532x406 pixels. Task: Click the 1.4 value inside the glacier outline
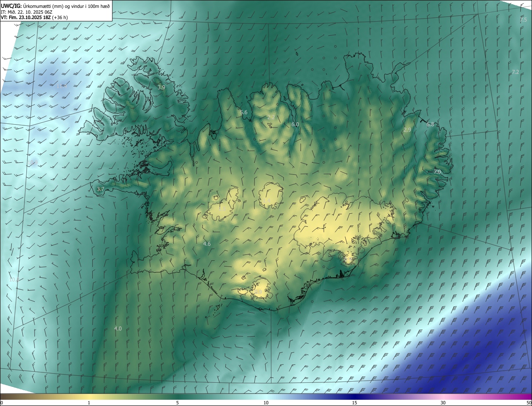pyautogui.click(x=267, y=201)
